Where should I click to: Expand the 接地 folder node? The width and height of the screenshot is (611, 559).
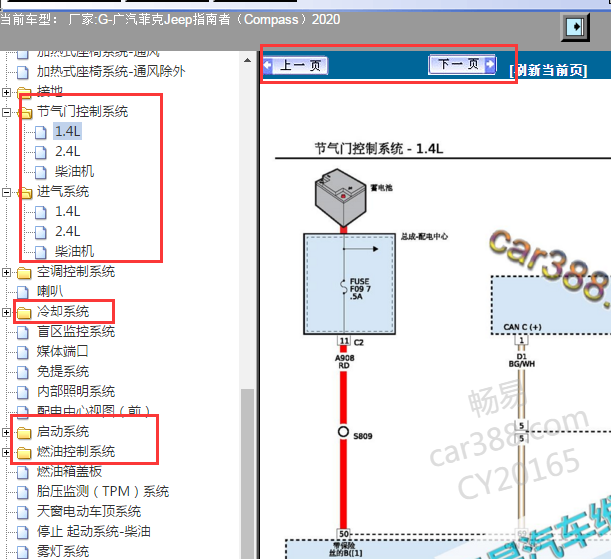coord(6,92)
